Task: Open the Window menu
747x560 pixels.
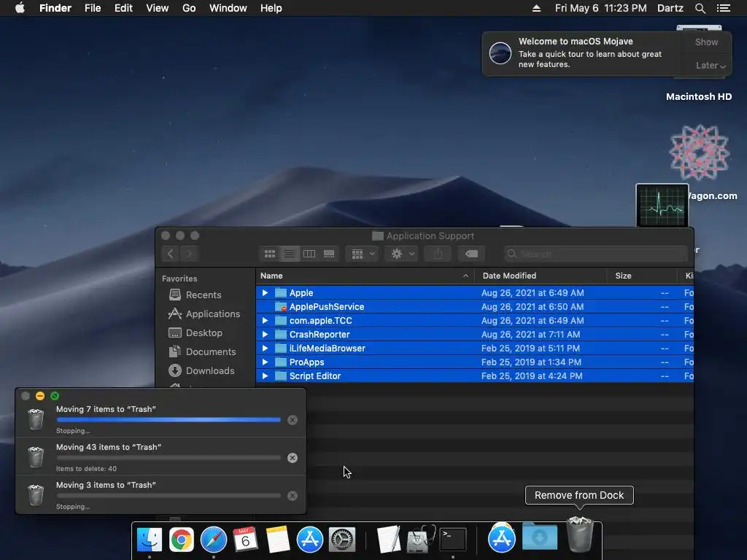Action: tap(228, 8)
